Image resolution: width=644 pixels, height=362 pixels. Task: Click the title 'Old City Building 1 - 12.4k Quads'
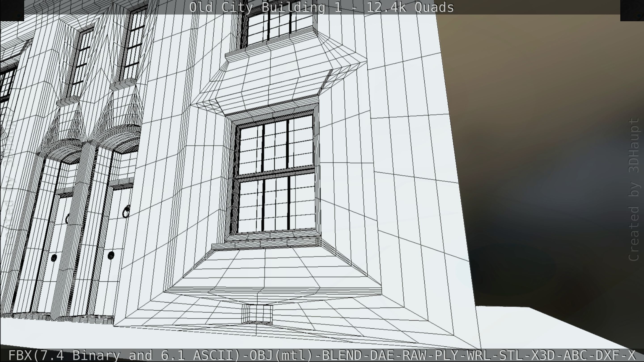pyautogui.click(x=322, y=7)
